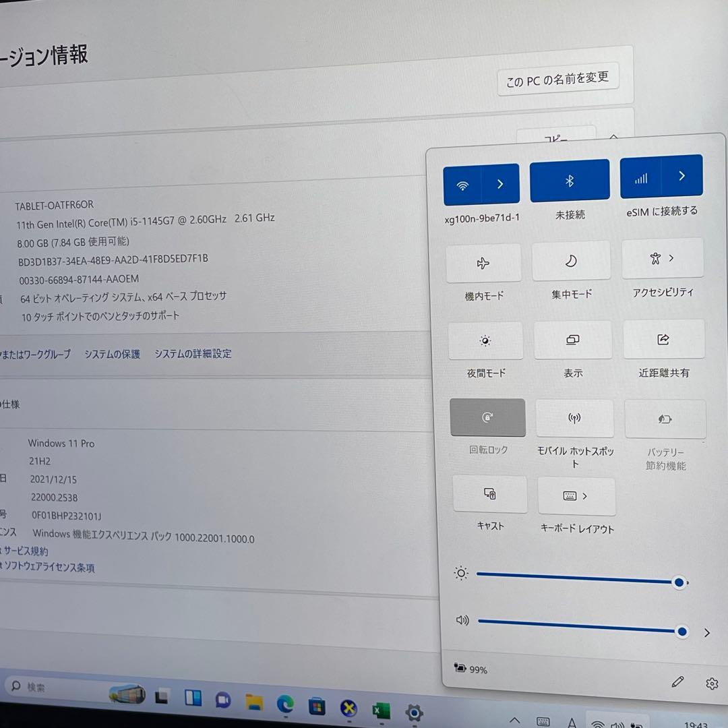
Task: Select the 'Windows 11 Pro' edition text
Action: (61, 444)
